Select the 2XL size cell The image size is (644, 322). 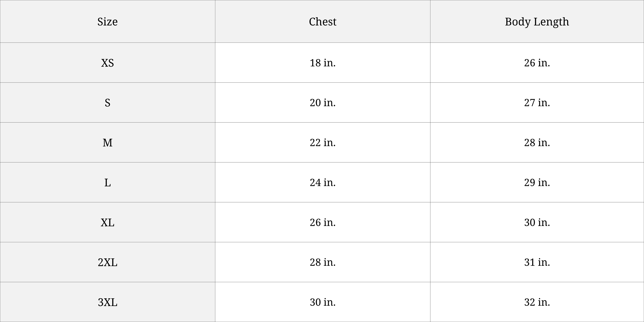tap(107, 262)
